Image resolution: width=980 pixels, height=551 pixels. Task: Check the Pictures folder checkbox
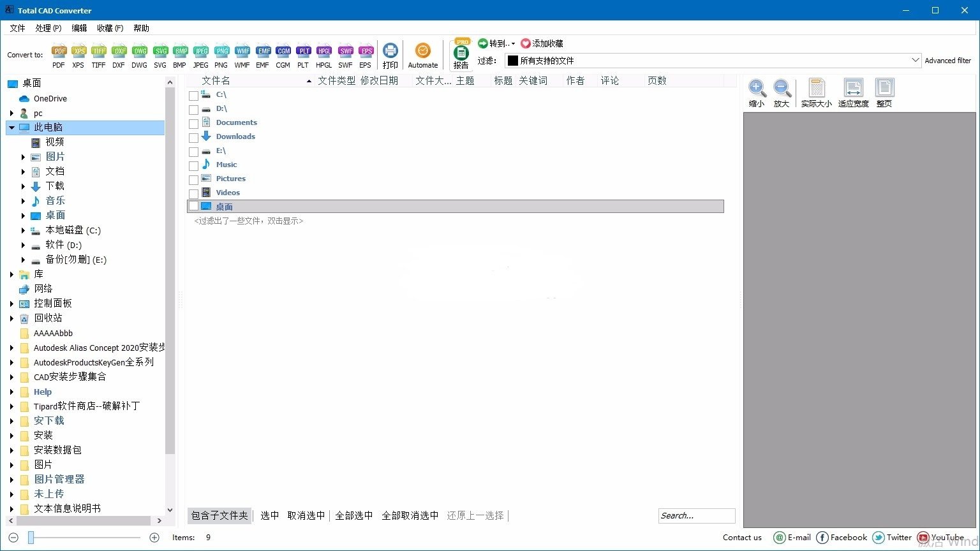point(193,180)
